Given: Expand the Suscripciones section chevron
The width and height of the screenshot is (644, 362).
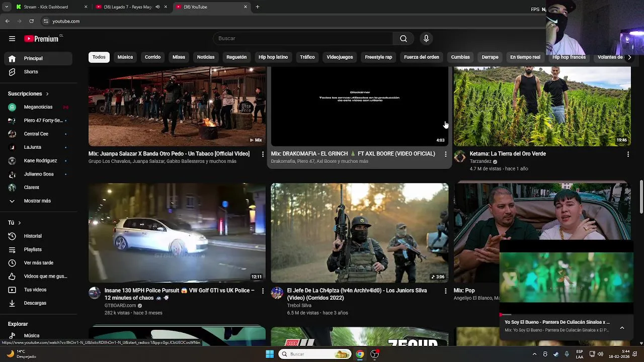Looking at the screenshot, I should click(47, 94).
